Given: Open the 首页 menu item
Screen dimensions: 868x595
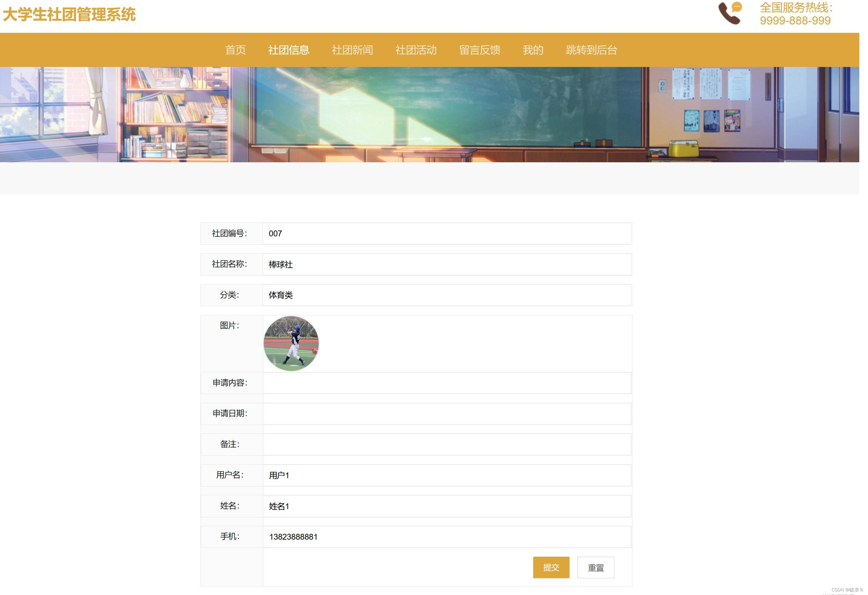Looking at the screenshot, I should pyautogui.click(x=235, y=50).
